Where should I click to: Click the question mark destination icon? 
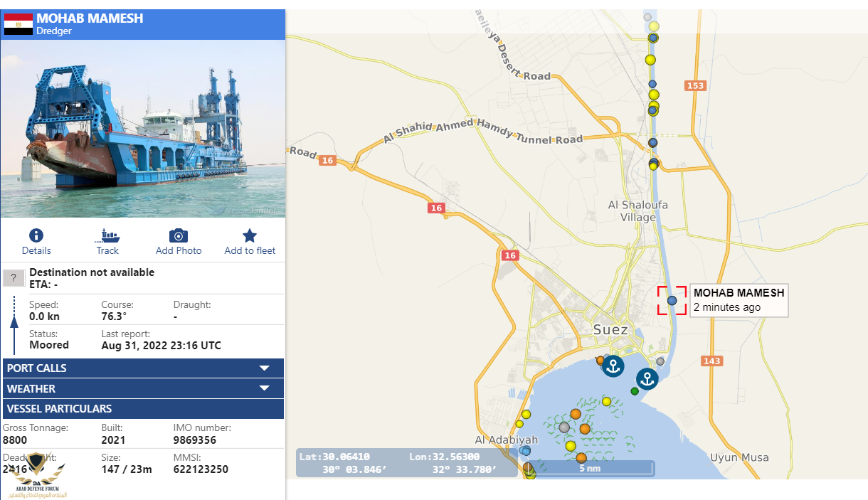coord(14,278)
